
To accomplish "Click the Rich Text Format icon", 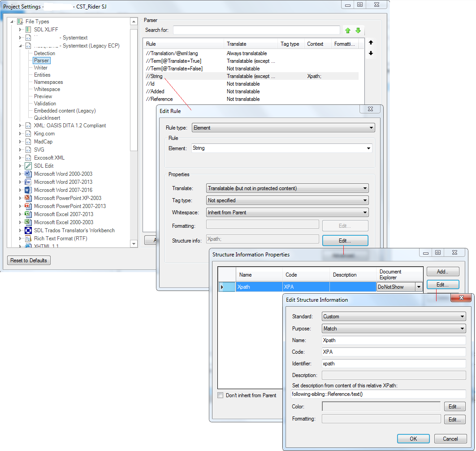I will (28, 239).
